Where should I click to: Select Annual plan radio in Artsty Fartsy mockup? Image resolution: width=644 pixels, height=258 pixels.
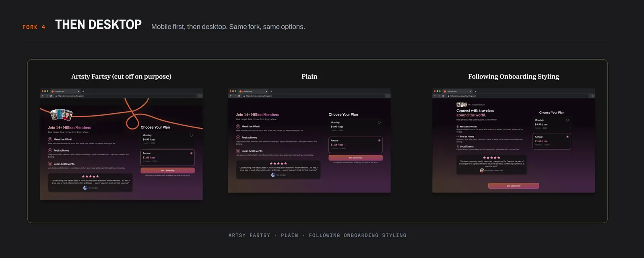pyautogui.click(x=191, y=153)
